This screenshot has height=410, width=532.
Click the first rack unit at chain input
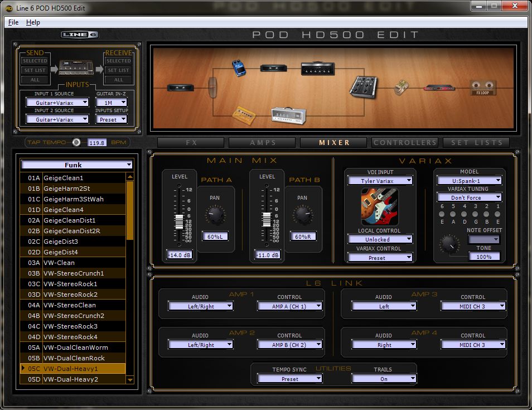tap(181, 88)
